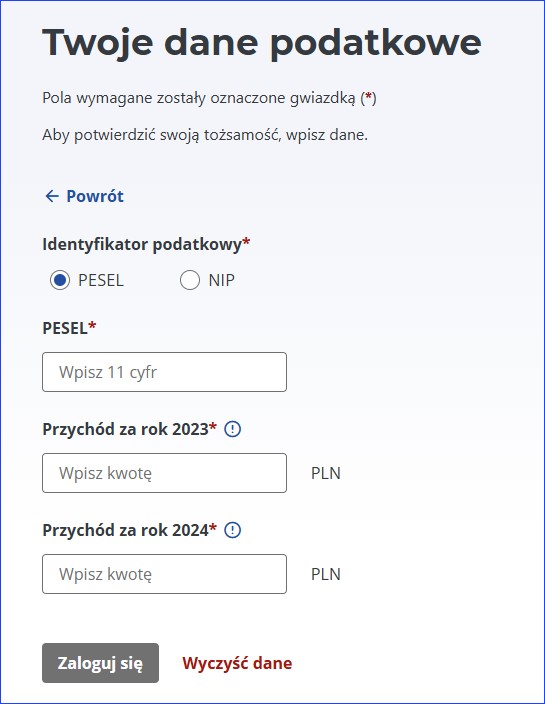Click the bold 'PESEL*' field label
This screenshot has height=704, width=545.
[x=69, y=328]
